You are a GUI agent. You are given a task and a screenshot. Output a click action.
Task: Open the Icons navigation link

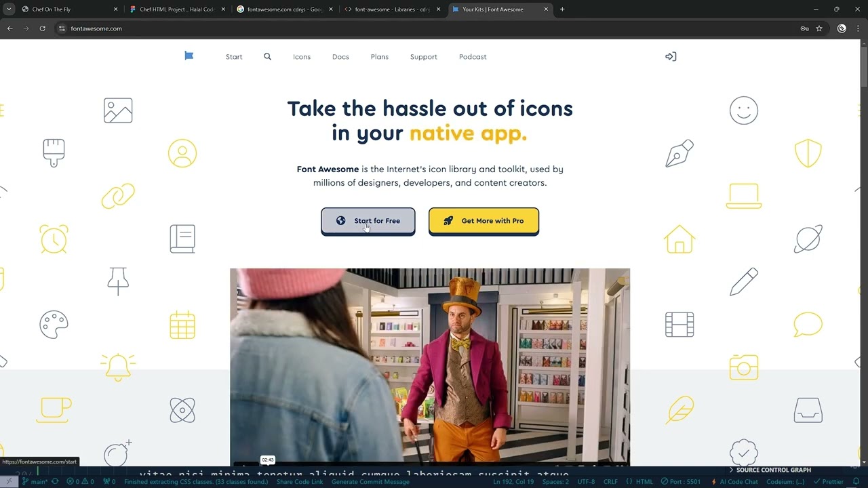tap(302, 57)
